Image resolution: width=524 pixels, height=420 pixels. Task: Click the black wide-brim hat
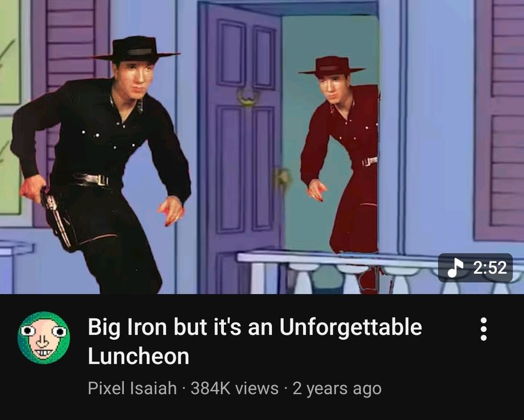pos(136,49)
